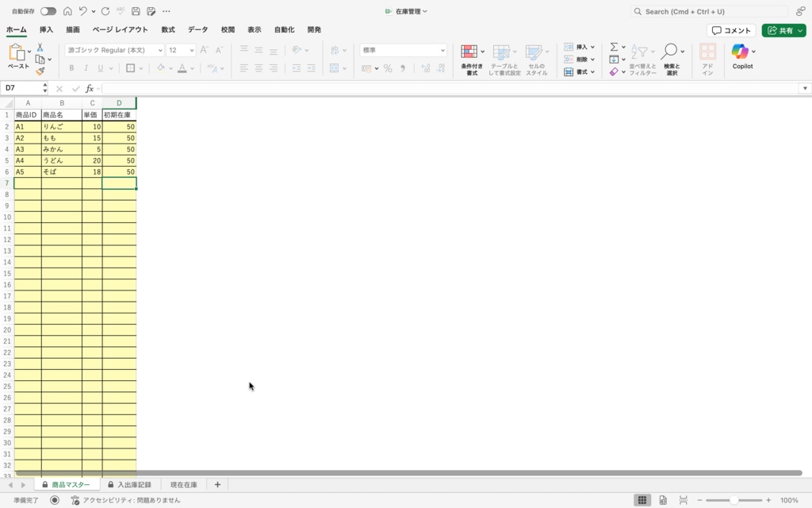Screen dimensions: 812x508
Task: Toggle italic formatting button
Action: (x=86, y=68)
